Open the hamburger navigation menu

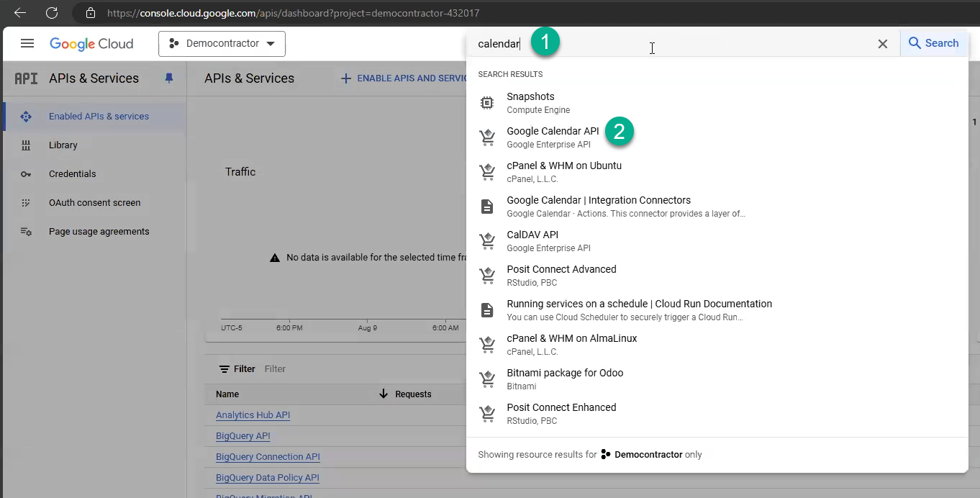coord(27,43)
